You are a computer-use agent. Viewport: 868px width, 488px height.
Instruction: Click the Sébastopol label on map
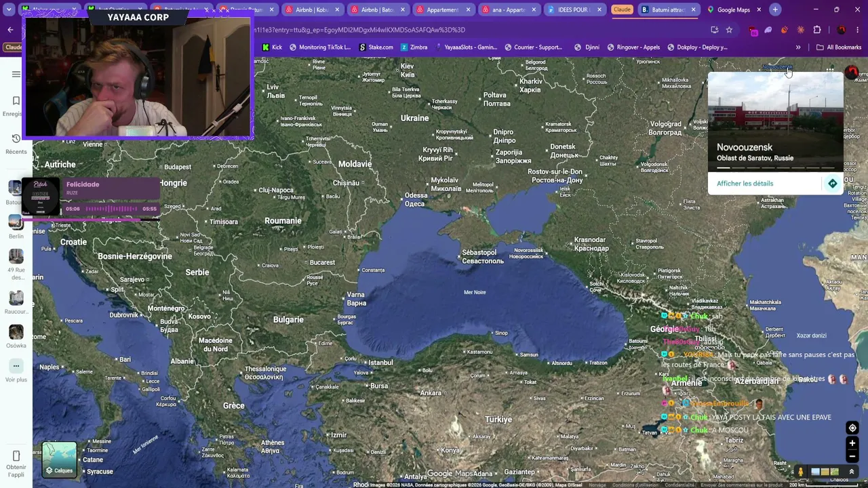point(483,256)
